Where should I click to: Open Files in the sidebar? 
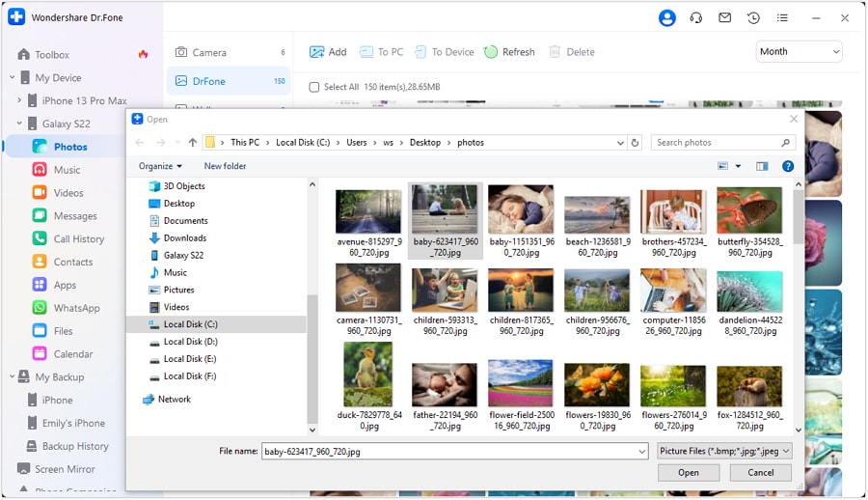(65, 331)
